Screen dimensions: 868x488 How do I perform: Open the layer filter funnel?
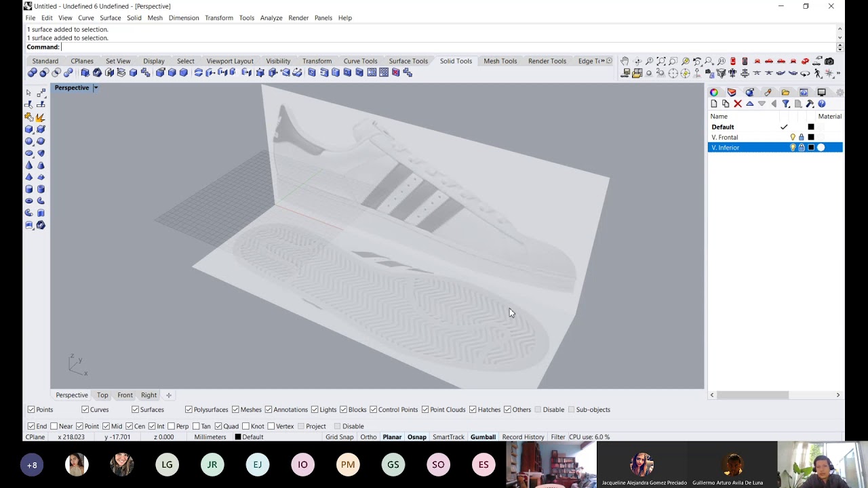[x=786, y=104]
